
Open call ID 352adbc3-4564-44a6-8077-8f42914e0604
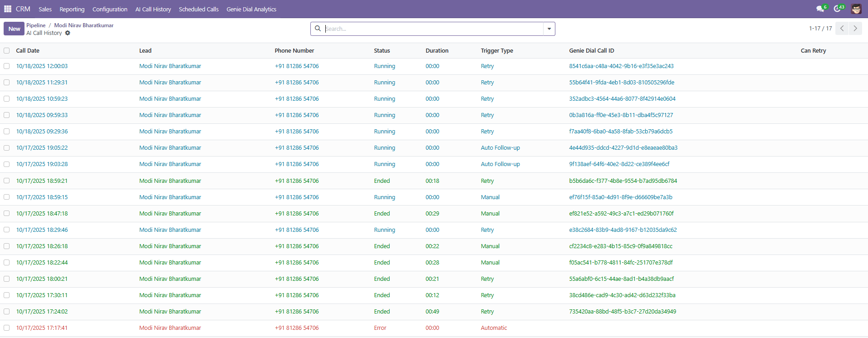[x=622, y=99]
